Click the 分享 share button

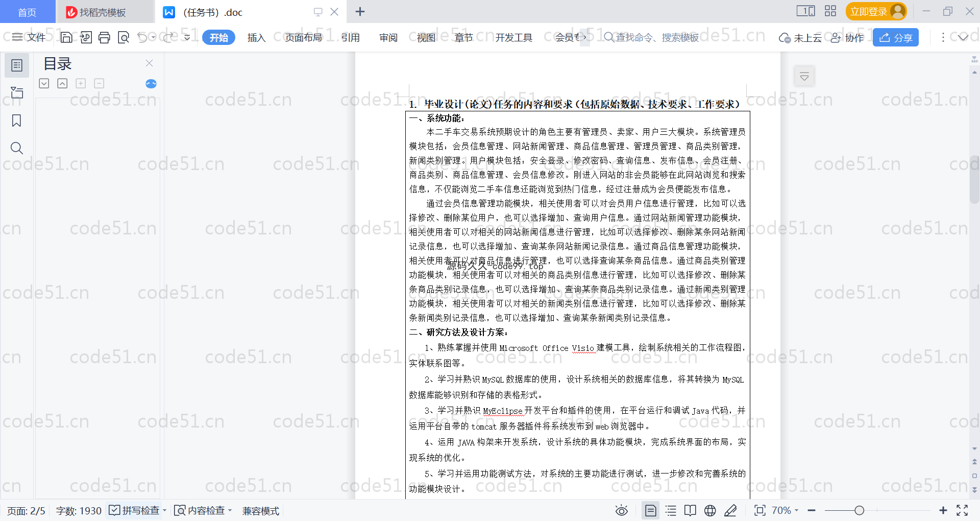[x=895, y=37]
